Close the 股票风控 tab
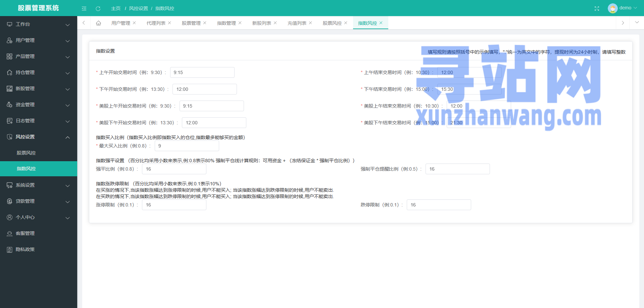Screen dimensions: 644x308 pyautogui.click(x=346, y=23)
